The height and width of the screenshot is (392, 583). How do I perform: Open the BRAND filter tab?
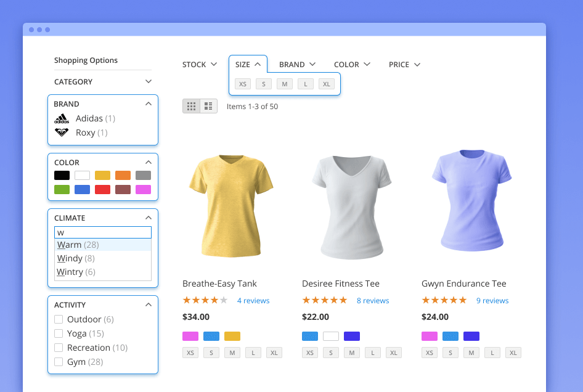pos(296,64)
